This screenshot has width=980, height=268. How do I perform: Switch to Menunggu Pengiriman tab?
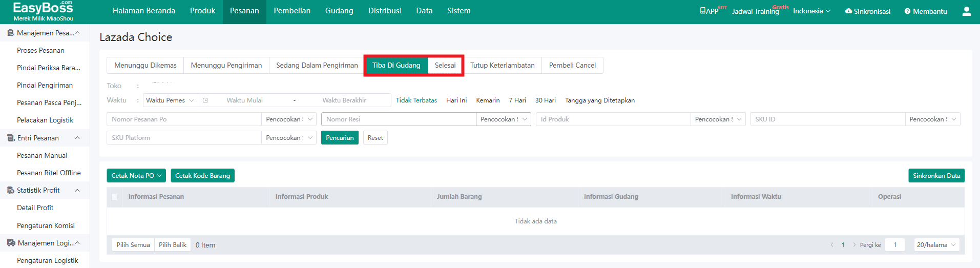tap(226, 66)
